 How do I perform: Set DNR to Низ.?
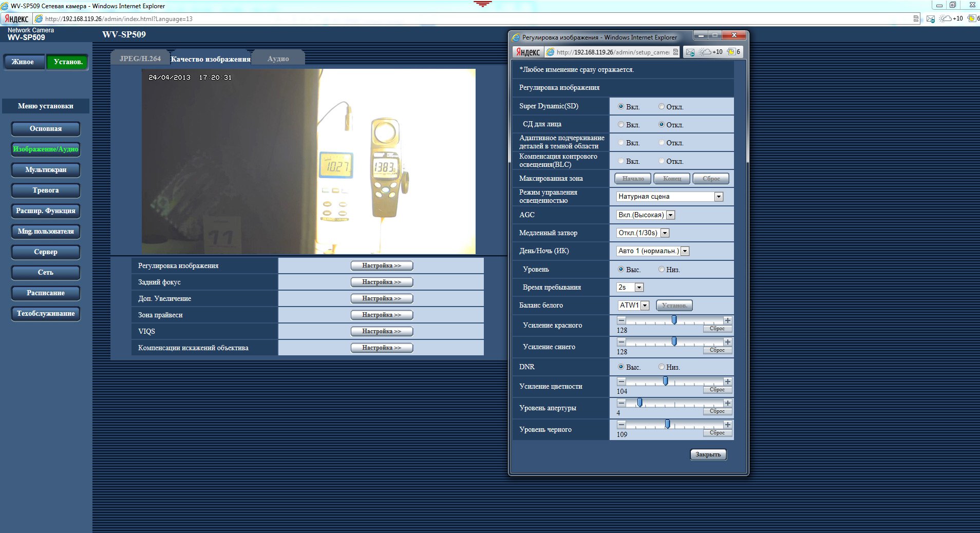point(662,367)
